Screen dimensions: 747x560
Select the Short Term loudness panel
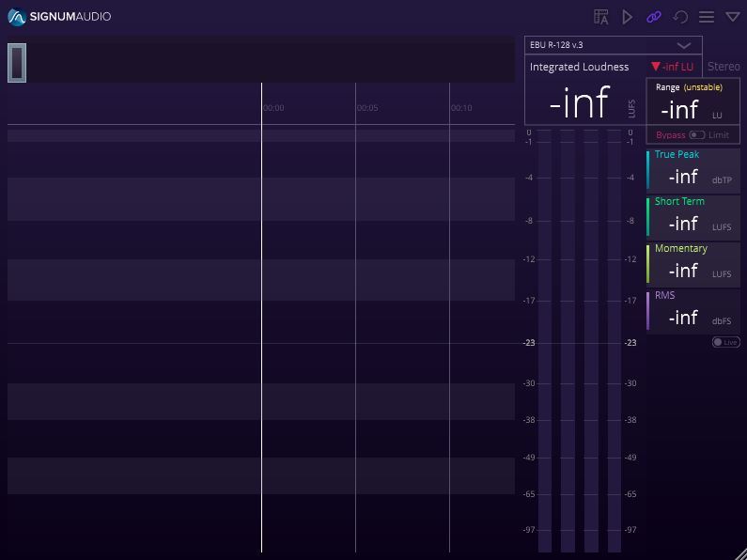[x=693, y=216]
